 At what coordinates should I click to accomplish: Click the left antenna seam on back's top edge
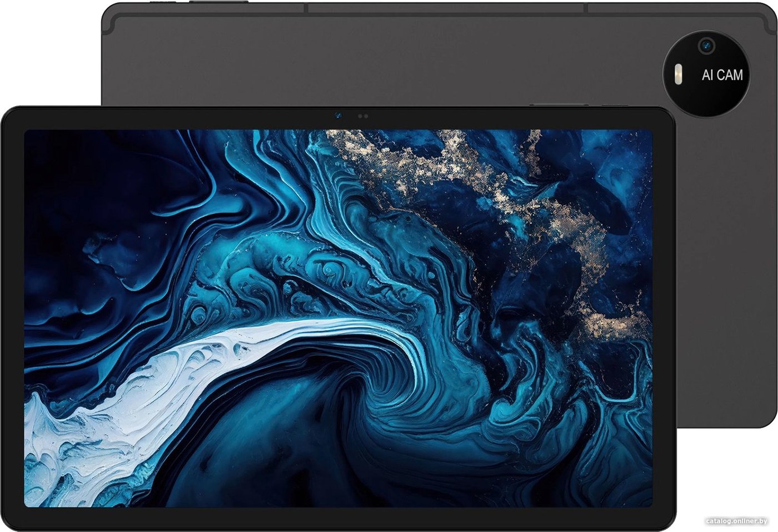[306, 8]
